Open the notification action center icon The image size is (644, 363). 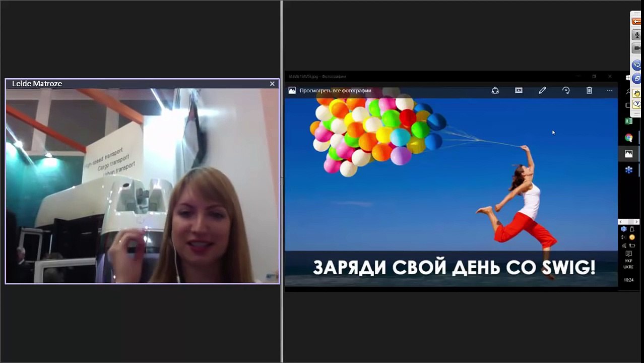(628, 254)
